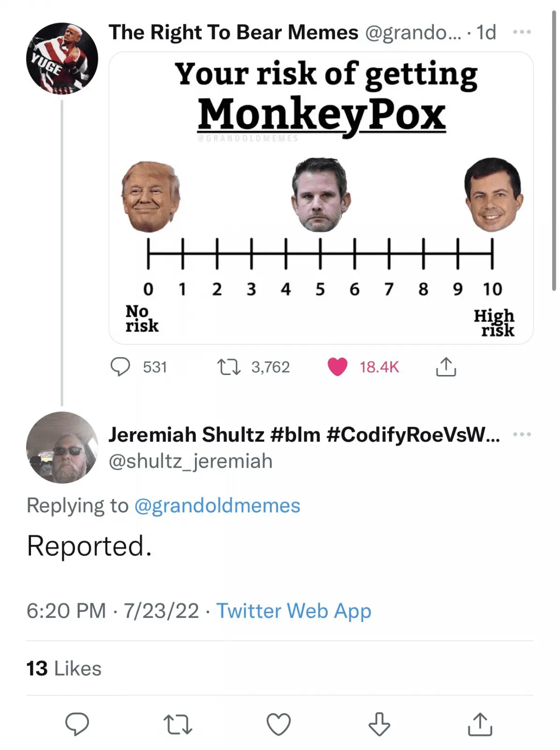This screenshot has height=750, width=560.
Task: Retweet the Right To Bear Memes tweet
Action: [229, 367]
